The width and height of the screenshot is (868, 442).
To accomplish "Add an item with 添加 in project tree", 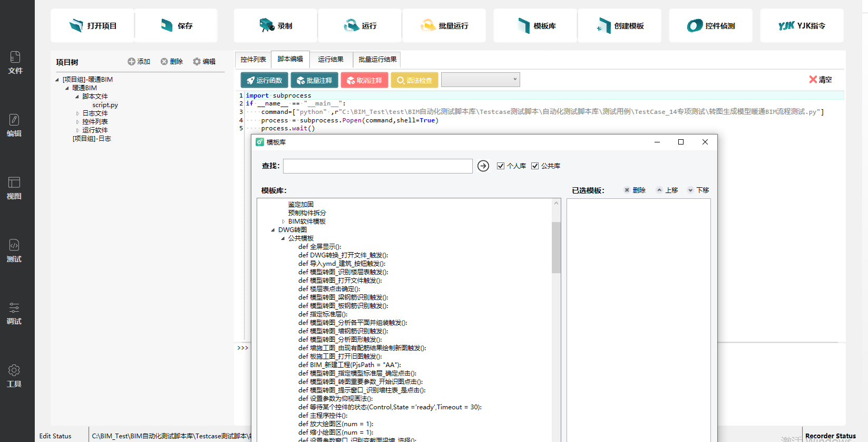I will (139, 62).
